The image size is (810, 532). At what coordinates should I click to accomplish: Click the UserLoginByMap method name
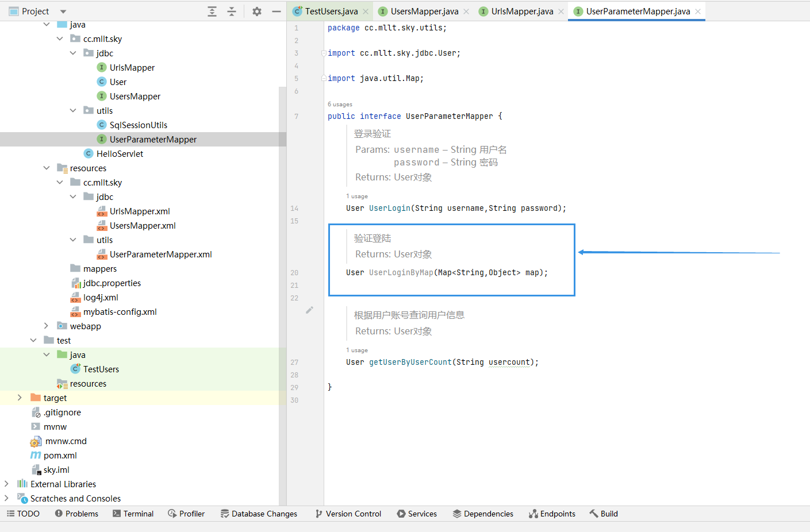click(x=401, y=272)
